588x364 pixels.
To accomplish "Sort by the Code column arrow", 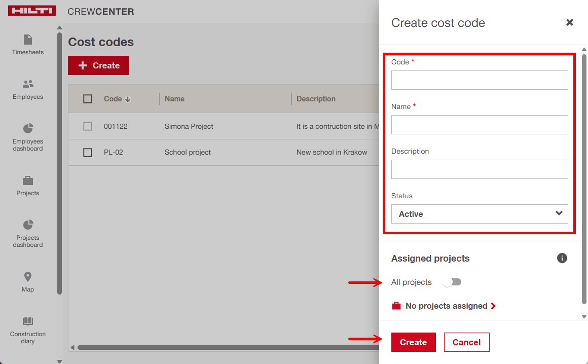I will (x=128, y=99).
